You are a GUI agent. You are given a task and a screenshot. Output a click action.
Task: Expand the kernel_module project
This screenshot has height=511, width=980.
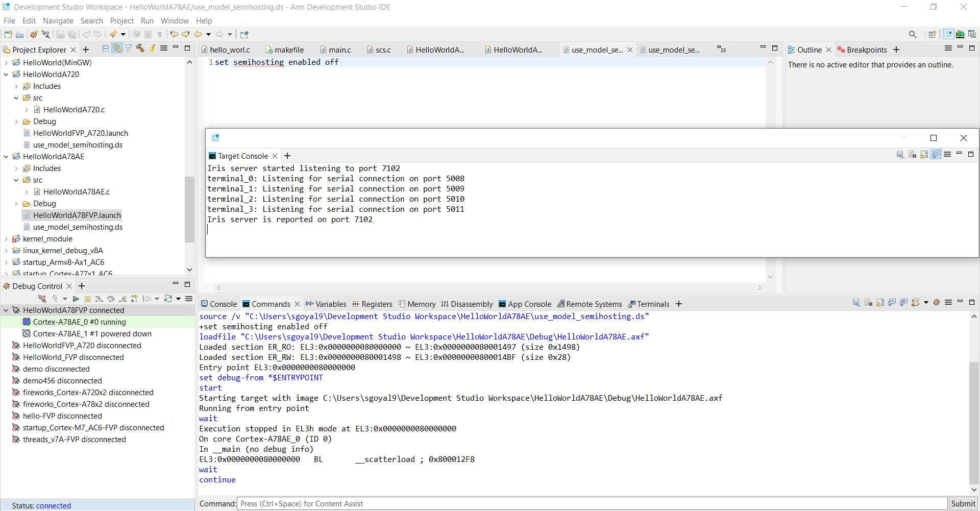(x=6, y=239)
